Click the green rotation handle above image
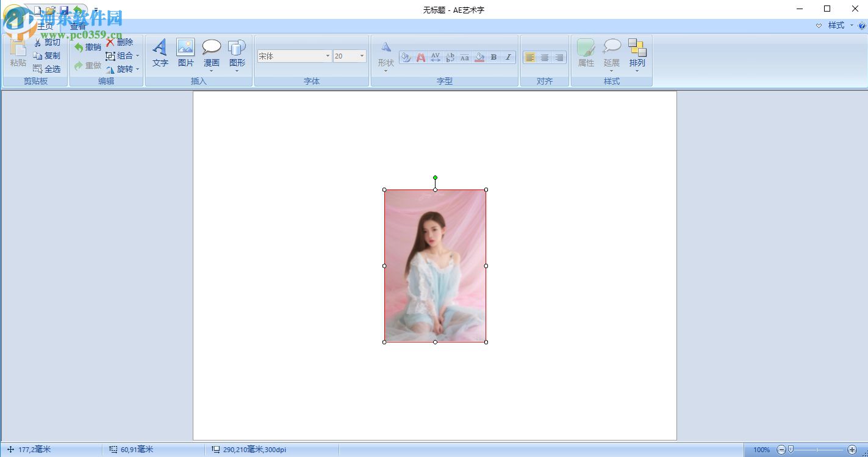 [435, 178]
